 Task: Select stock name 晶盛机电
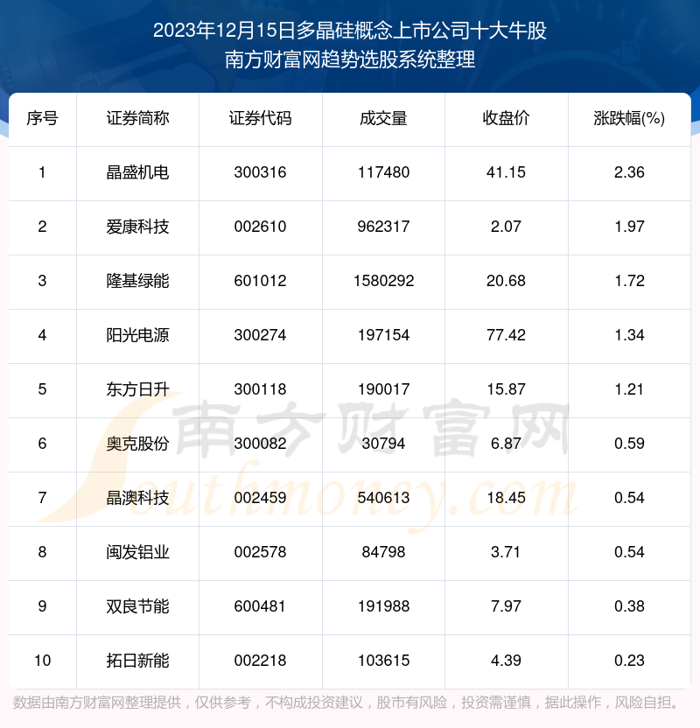point(137,172)
